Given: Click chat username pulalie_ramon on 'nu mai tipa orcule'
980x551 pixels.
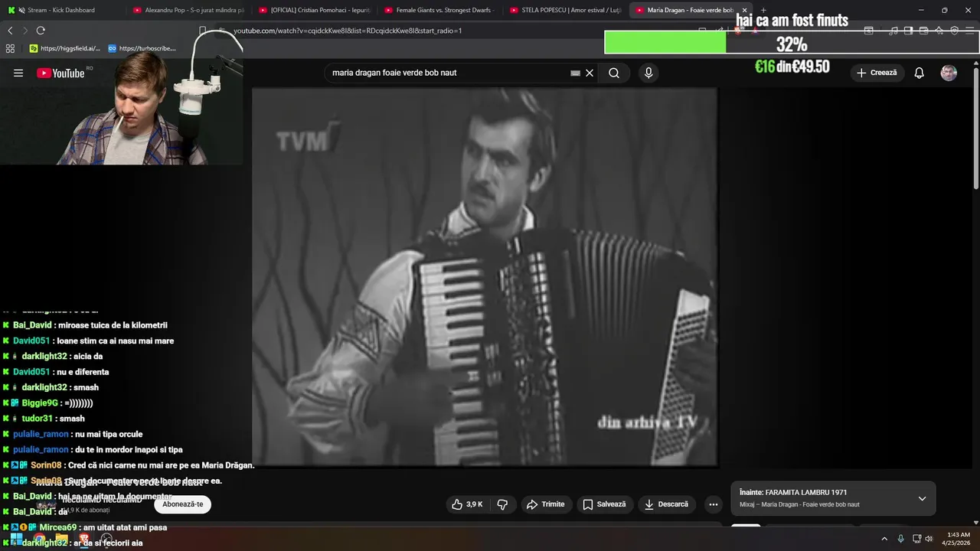Looking at the screenshot, I should [41, 434].
